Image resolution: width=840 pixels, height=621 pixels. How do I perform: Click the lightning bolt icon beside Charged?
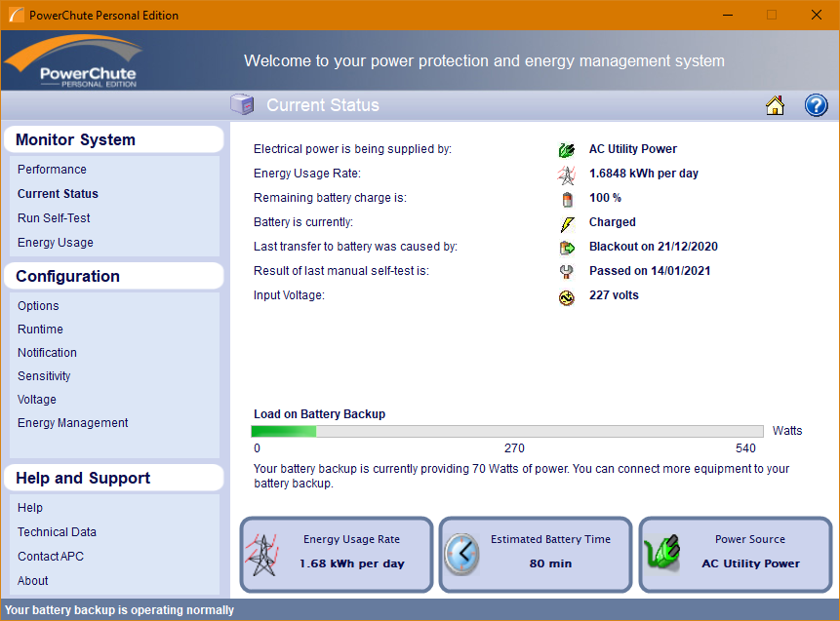567,224
